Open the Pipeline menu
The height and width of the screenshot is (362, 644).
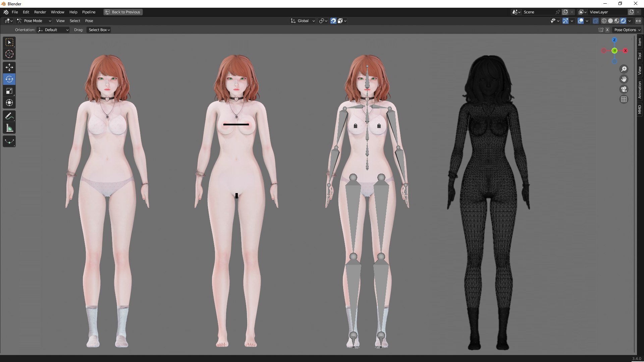tap(89, 12)
